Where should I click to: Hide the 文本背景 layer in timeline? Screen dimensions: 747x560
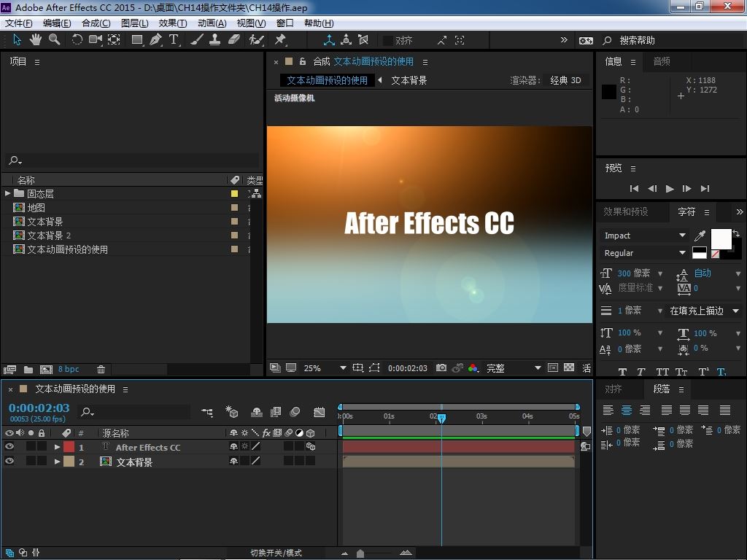click(9, 461)
